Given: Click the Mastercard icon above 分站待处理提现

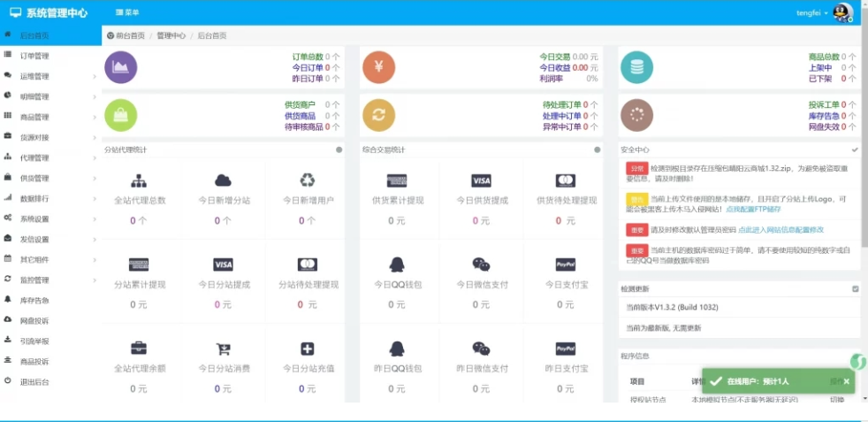Looking at the screenshot, I should [x=308, y=265].
